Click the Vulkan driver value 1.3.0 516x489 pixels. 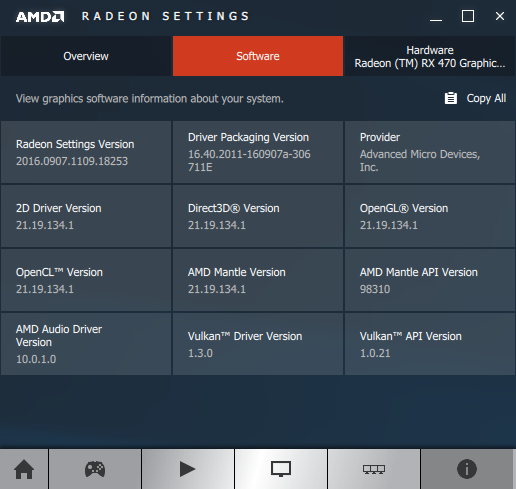pos(200,353)
